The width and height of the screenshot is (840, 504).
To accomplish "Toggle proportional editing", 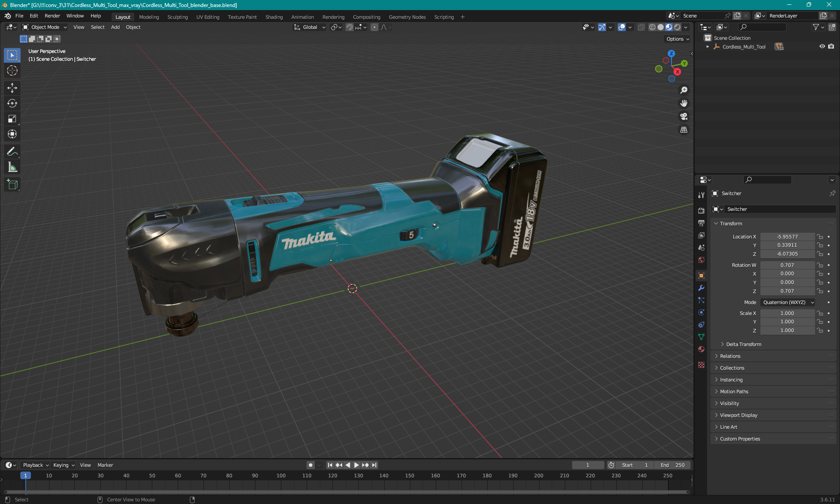I will click(x=374, y=27).
